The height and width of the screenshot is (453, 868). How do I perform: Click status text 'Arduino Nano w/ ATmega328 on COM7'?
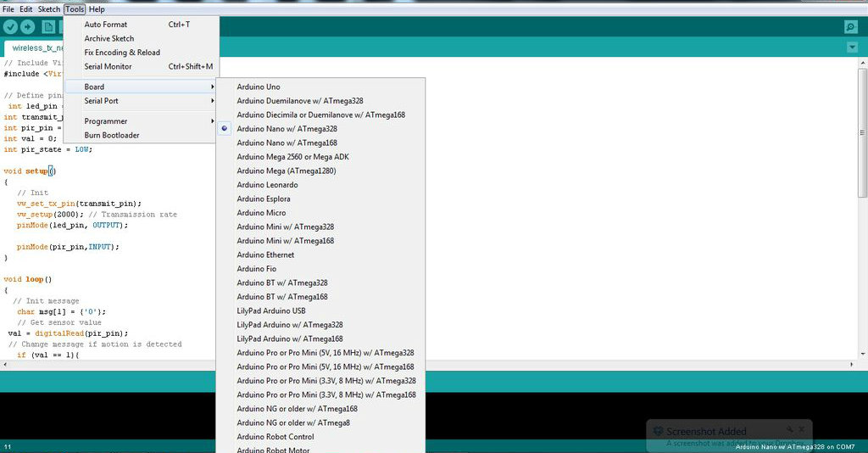pyautogui.click(x=795, y=446)
